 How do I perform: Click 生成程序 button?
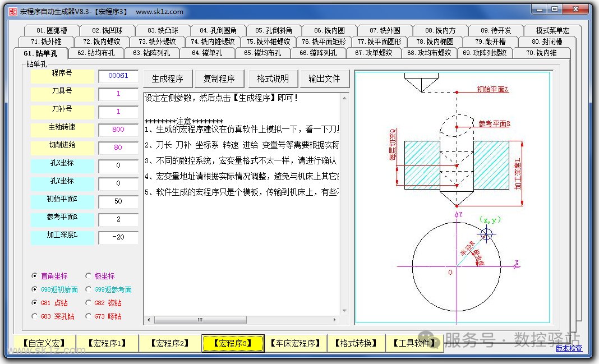[x=167, y=79]
